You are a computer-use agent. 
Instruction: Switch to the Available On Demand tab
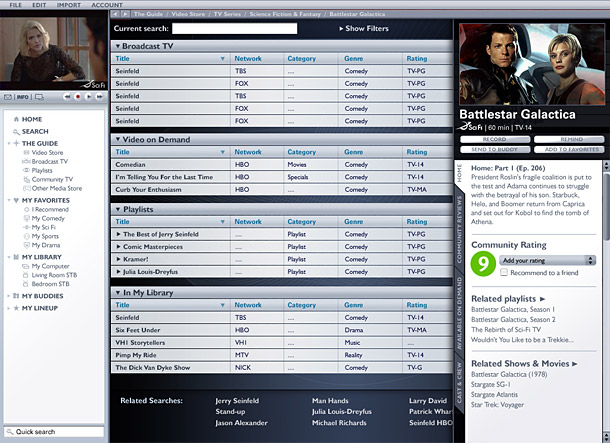pyautogui.click(x=459, y=313)
